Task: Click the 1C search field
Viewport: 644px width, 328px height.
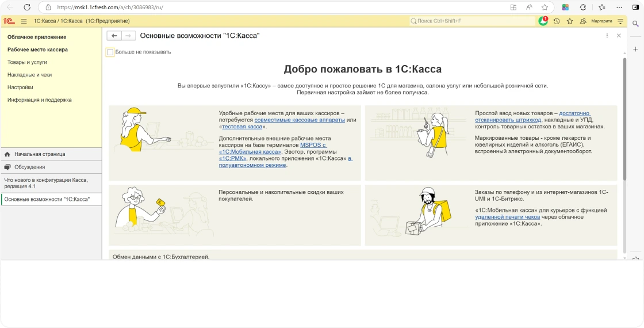Action: point(473,21)
